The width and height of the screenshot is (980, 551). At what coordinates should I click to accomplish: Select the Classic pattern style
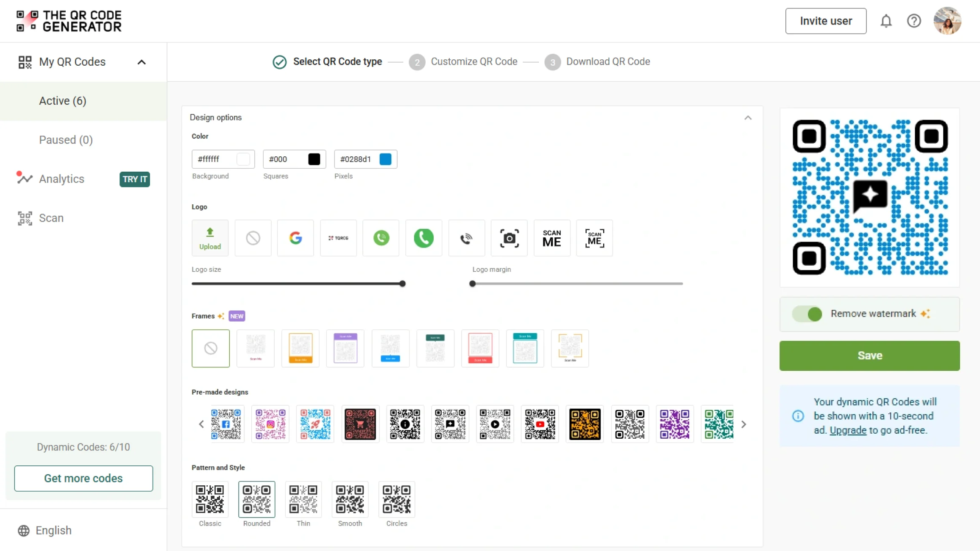pos(210,499)
